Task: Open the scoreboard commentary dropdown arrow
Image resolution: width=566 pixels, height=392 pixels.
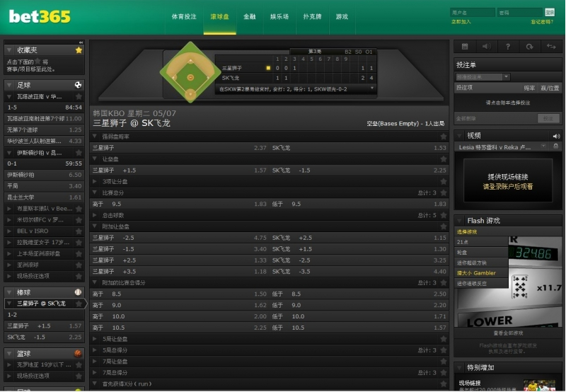Action: (372, 88)
